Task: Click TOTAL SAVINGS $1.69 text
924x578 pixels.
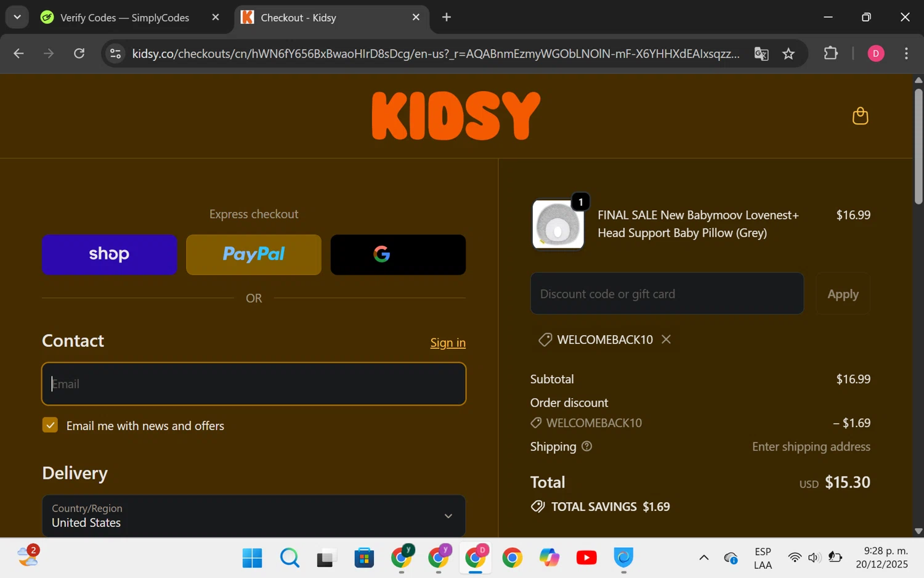Action: click(x=610, y=507)
